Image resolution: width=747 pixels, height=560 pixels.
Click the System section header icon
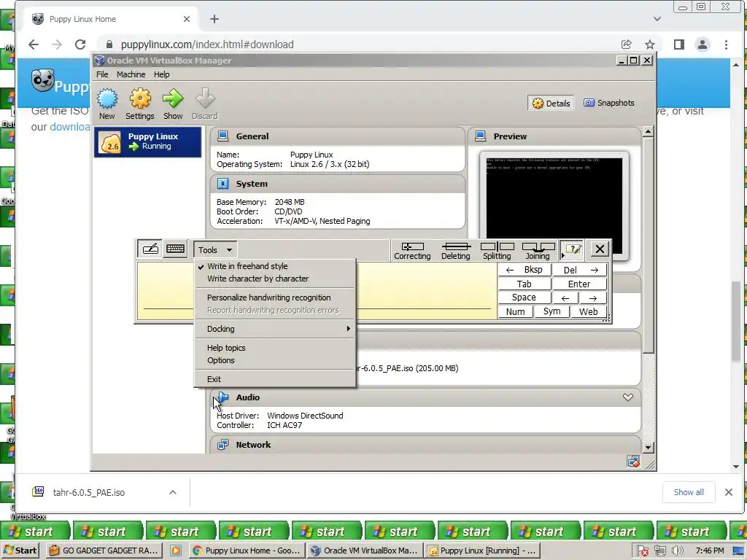coord(222,184)
